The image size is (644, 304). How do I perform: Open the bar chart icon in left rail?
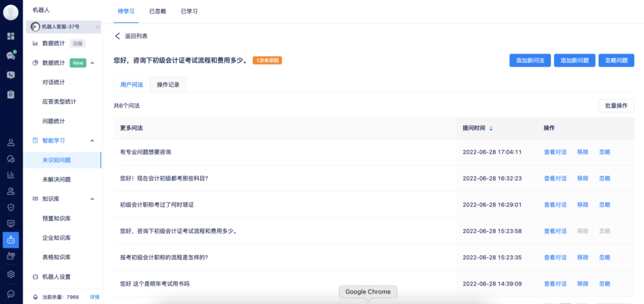11,175
